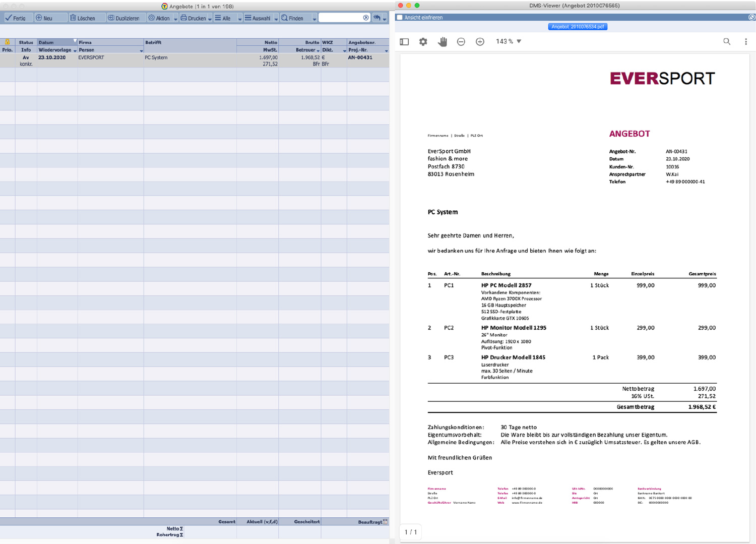Click the Fertig checkmark button

(x=18, y=18)
